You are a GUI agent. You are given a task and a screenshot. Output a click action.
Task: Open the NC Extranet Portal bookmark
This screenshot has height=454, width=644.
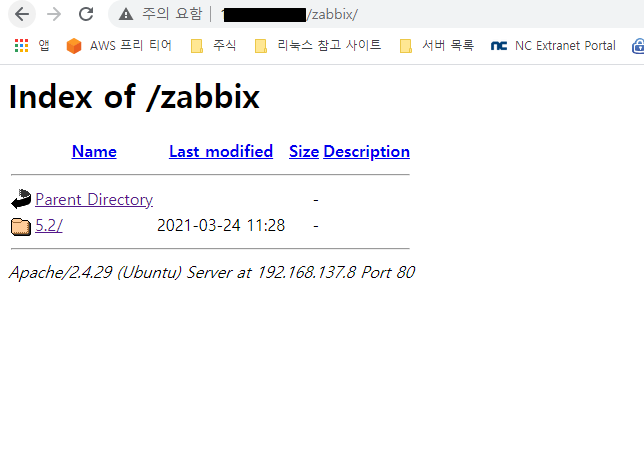tap(553, 45)
